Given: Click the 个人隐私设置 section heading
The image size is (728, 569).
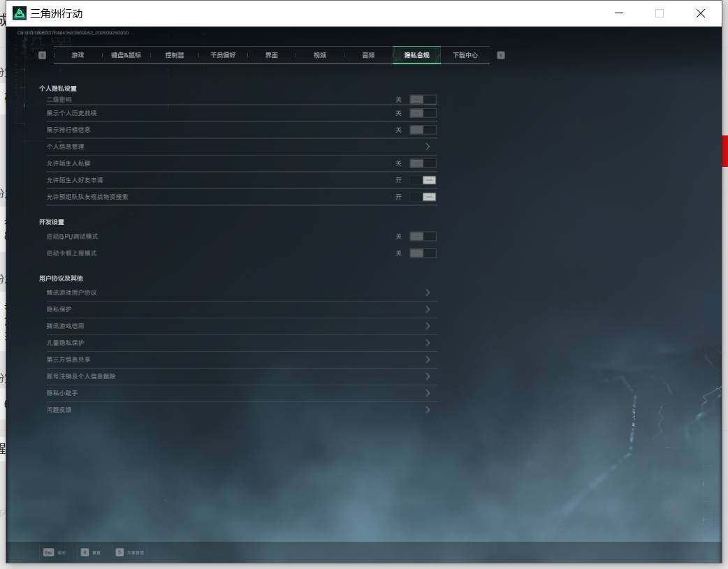Looking at the screenshot, I should [58, 89].
